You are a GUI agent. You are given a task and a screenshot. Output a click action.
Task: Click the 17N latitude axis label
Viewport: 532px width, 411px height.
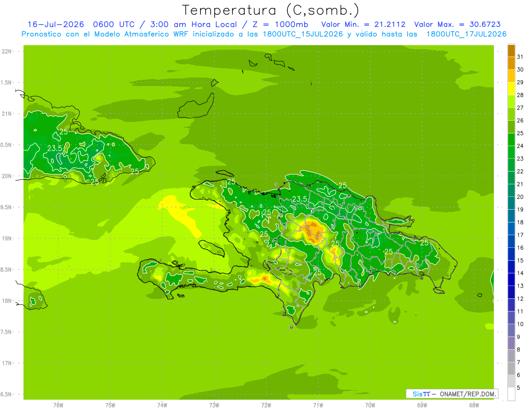point(7,363)
